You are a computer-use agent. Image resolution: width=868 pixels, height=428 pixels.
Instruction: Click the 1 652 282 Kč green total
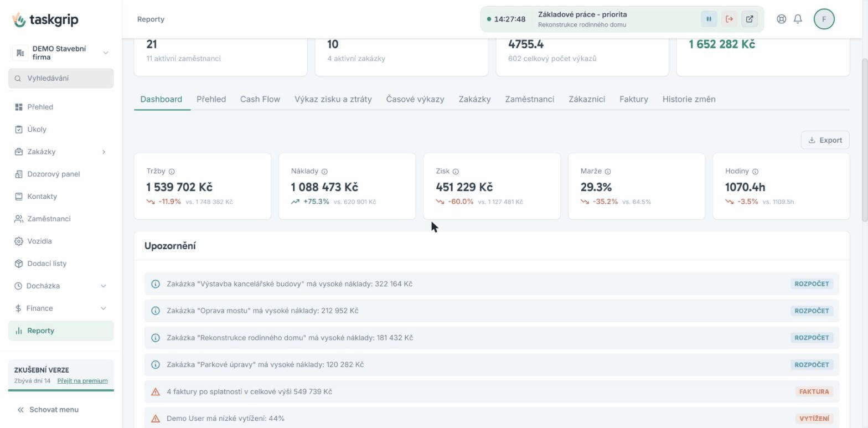[721, 44]
